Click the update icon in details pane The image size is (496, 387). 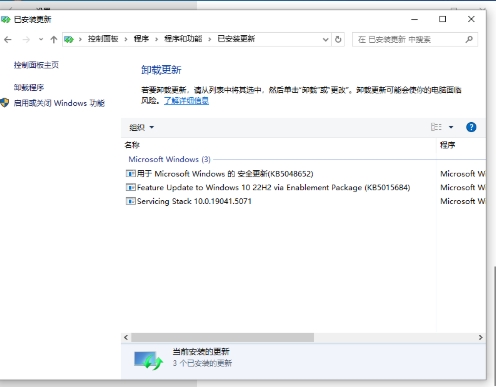click(x=148, y=360)
